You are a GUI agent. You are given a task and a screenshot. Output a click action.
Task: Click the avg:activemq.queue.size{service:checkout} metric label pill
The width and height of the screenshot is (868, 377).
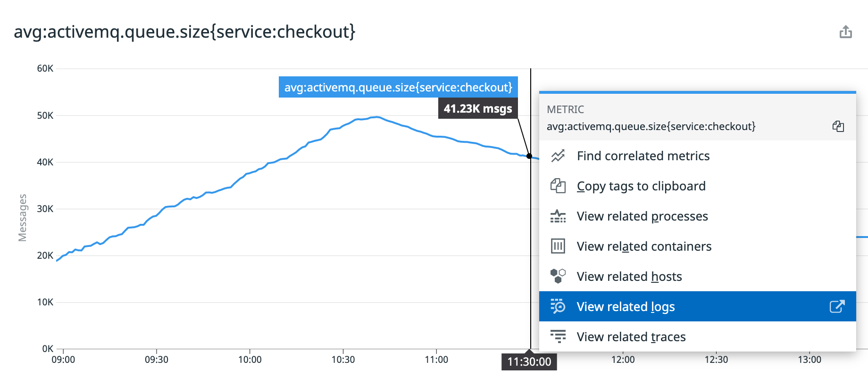click(x=399, y=87)
